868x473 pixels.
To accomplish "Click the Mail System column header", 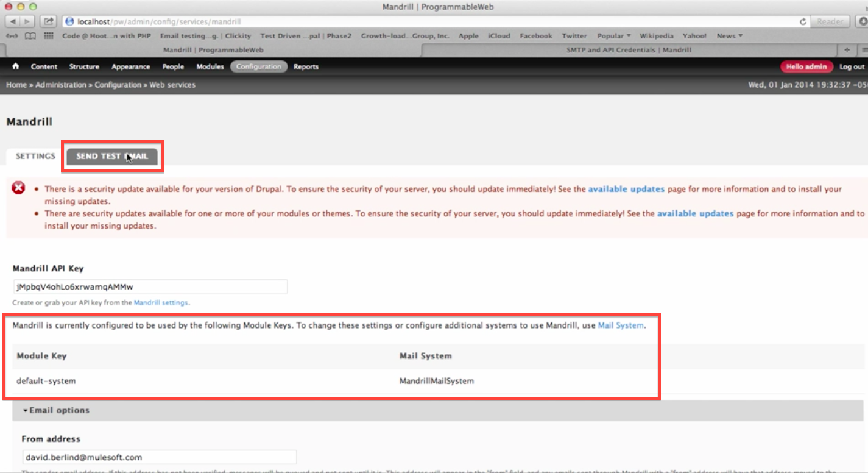I will [x=426, y=356].
